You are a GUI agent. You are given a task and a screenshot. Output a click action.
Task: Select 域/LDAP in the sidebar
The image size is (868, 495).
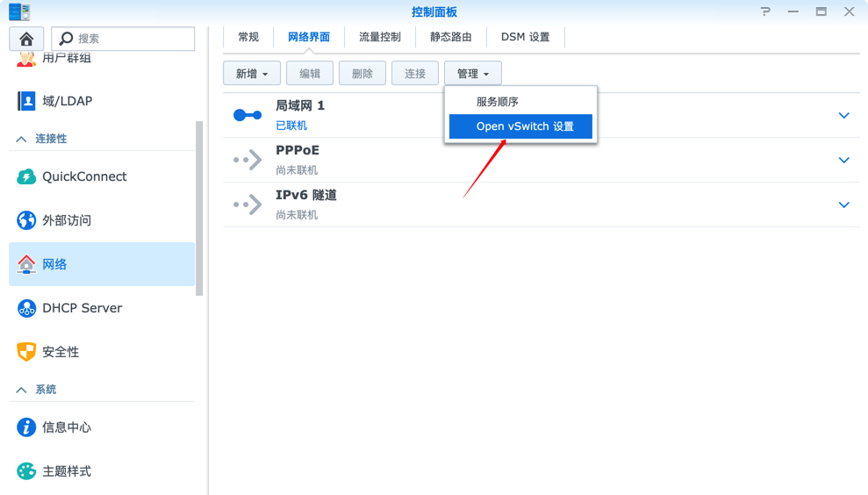(x=102, y=101)
